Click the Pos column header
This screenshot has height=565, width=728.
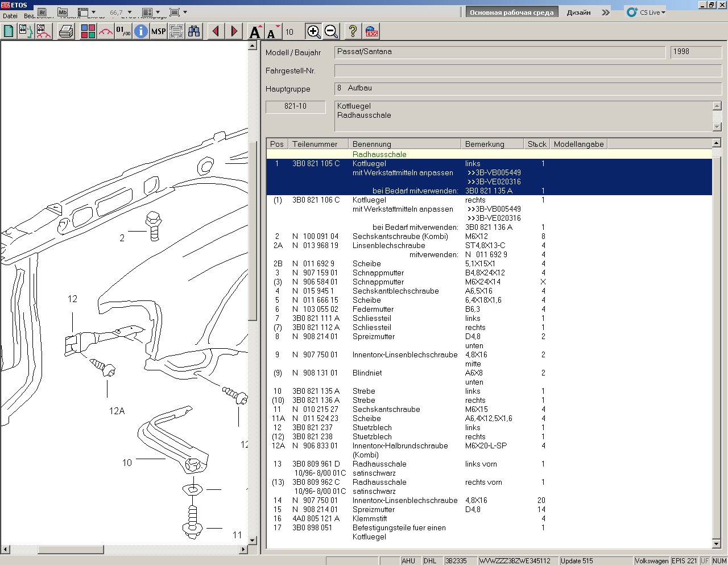coord(277,144)
